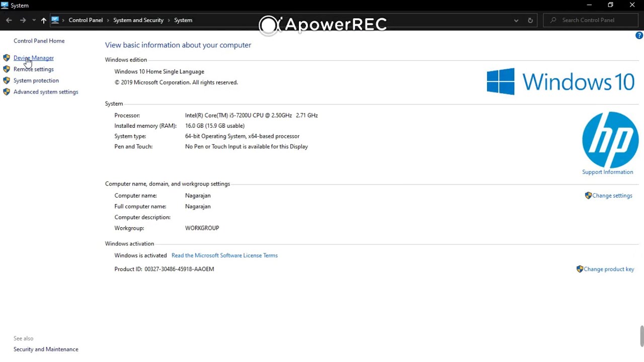Go up one level with the Up arrow
The width and height of the screenshot is (644, 362).
(x=44, y=20)
